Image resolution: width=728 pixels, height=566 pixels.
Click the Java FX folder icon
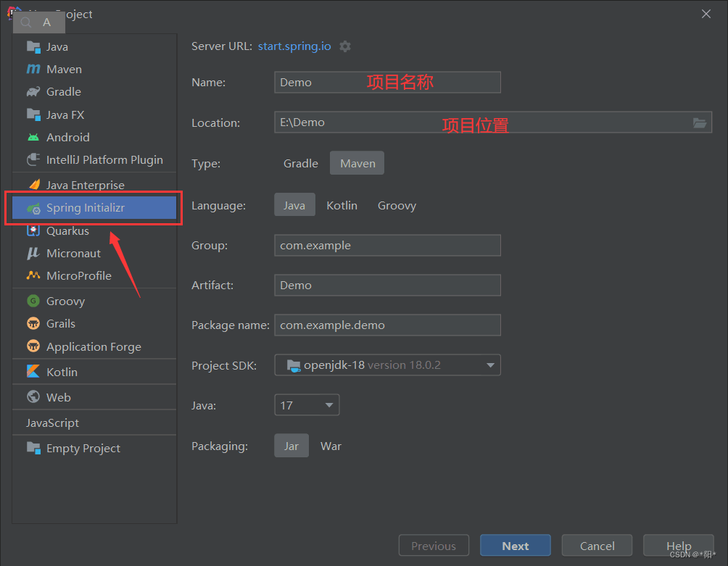(x=33, y=115)
